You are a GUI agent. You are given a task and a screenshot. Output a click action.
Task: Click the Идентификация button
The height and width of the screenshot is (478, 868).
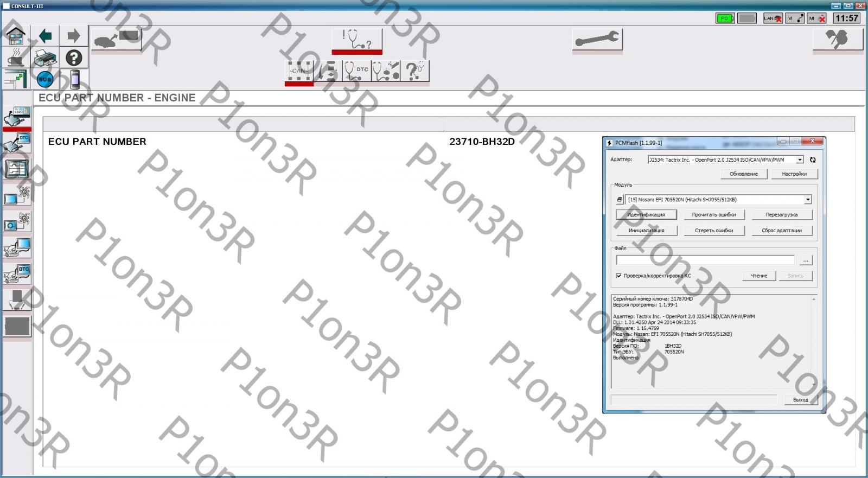646,215
